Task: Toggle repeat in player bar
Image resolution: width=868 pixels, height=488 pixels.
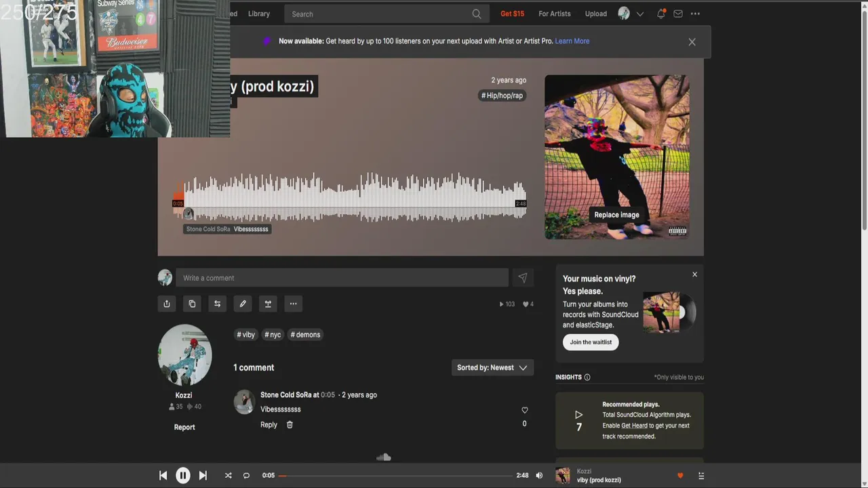Action: point(246,476)
